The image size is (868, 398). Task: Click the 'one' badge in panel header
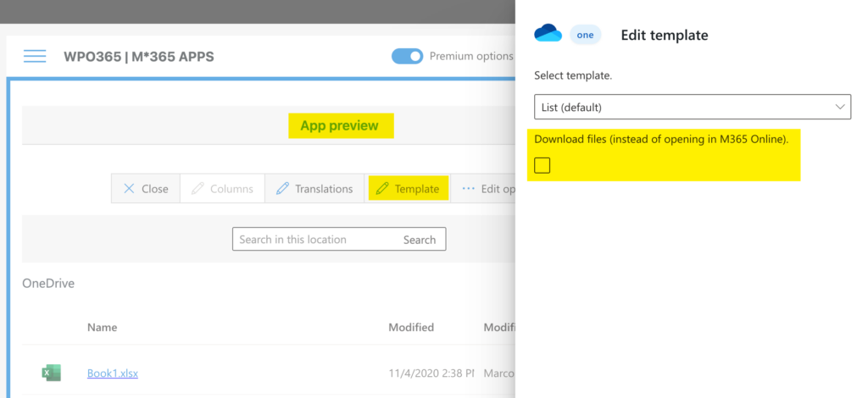585,35
